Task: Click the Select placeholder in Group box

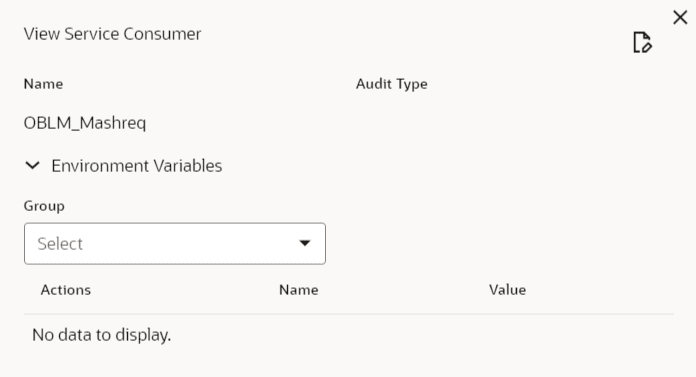Action: click(x=60, y=244)
